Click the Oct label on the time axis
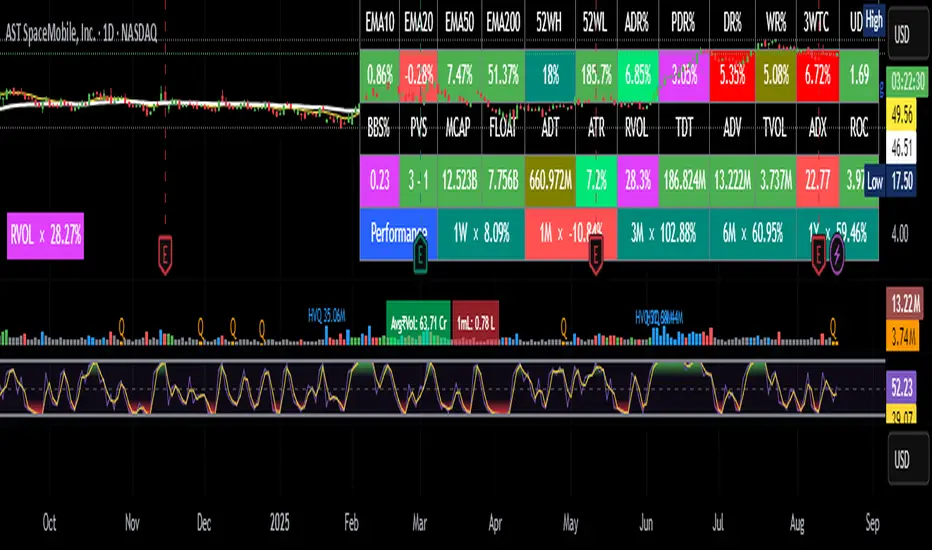This screenshot has height=550, width=932. 49,523
